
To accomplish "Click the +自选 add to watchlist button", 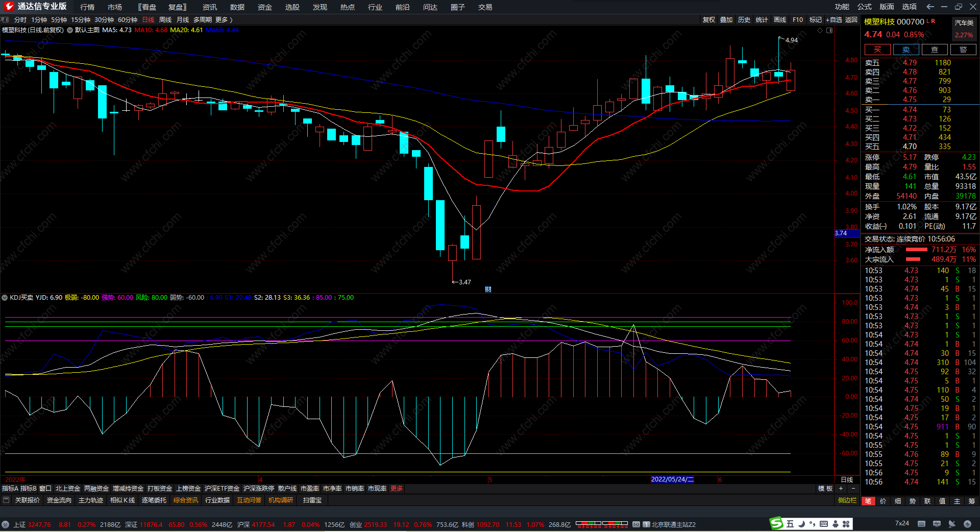I will pos(834,20).
